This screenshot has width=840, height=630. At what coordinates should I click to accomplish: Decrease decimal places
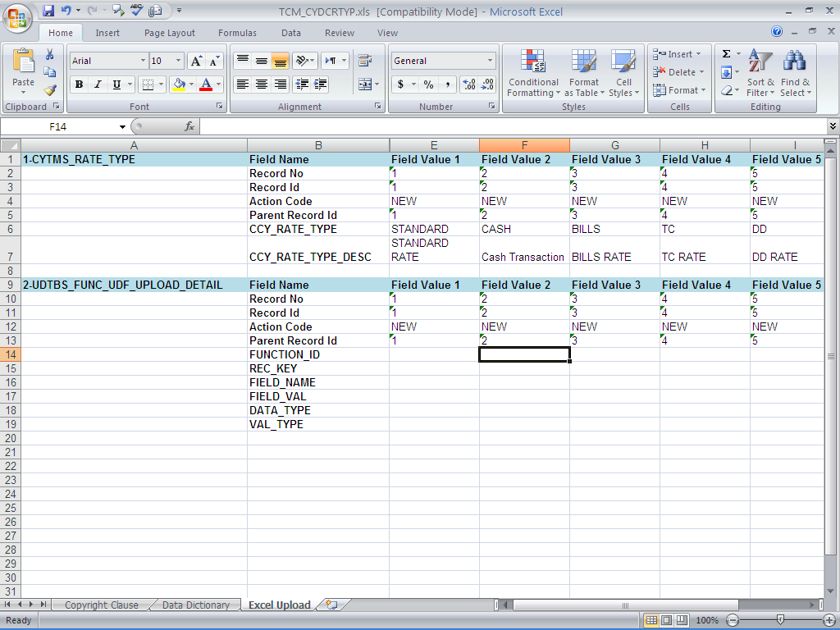(x=487, y=84)
